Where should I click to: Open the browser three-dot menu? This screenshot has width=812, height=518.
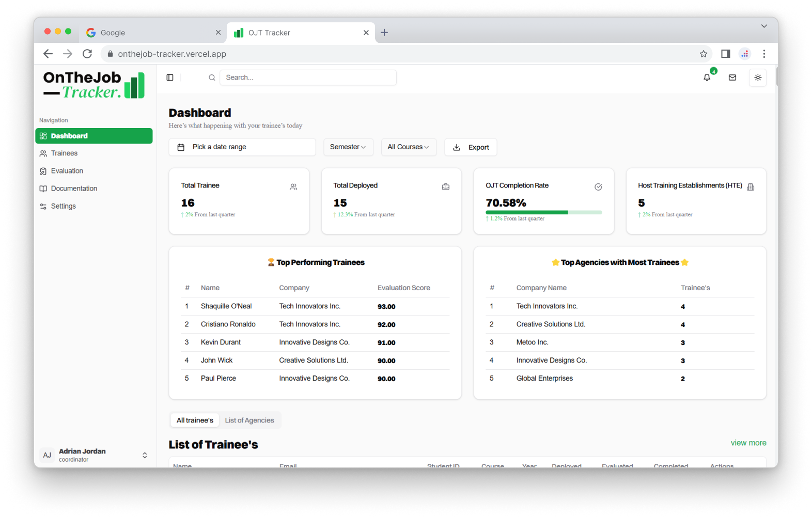coord(764,54)
